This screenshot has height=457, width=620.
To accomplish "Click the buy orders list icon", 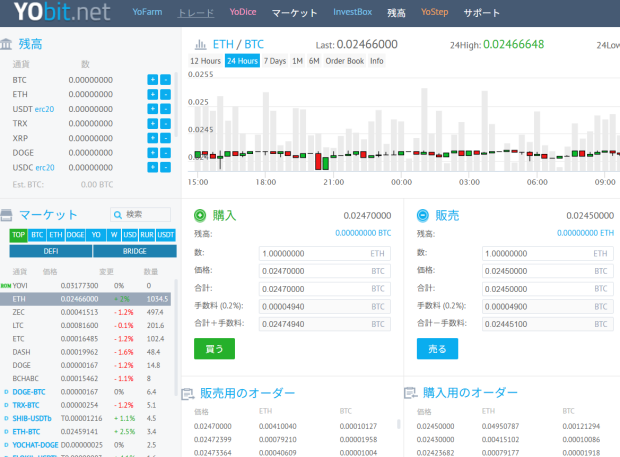I will (410, 393).
